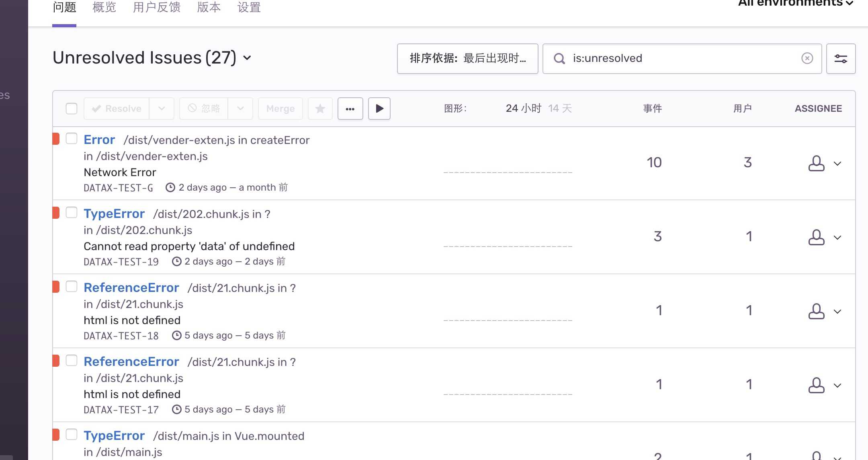This screenshot has width=868, height=460.
Task: Click the DATAX-TEST-18 short ID
Action: (x=121, y=336)
